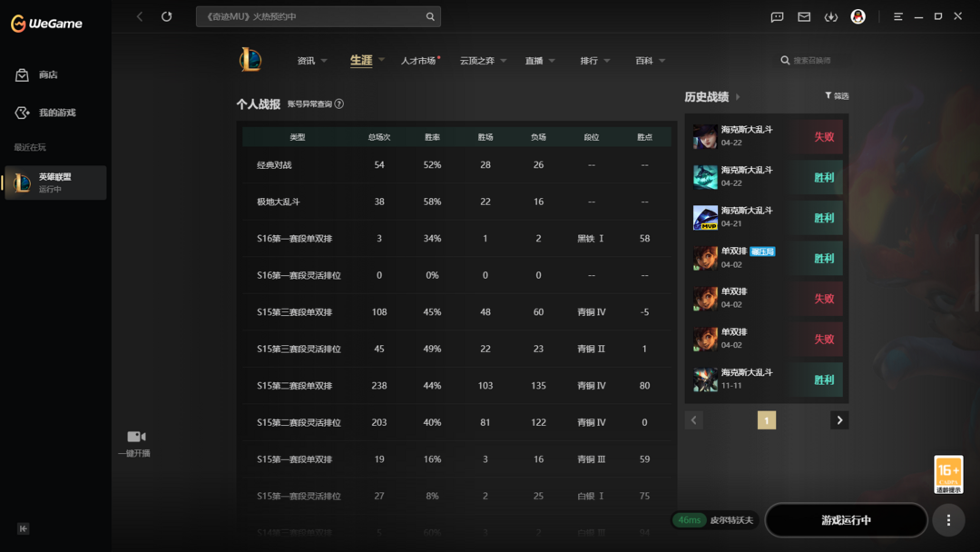This screenshot has width=980, height=552.
Task: Open the 04-22 victory ARAM match
Action: (x=768, y=177)
